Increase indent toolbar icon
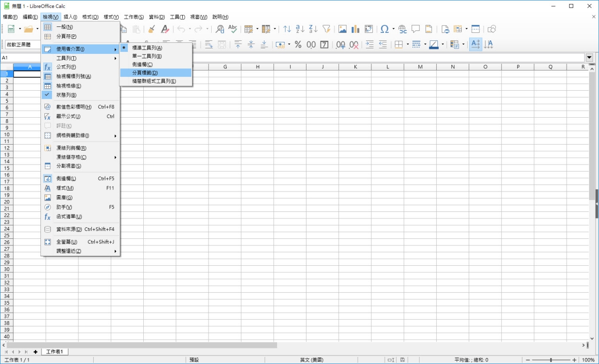 tap(370, 44)
